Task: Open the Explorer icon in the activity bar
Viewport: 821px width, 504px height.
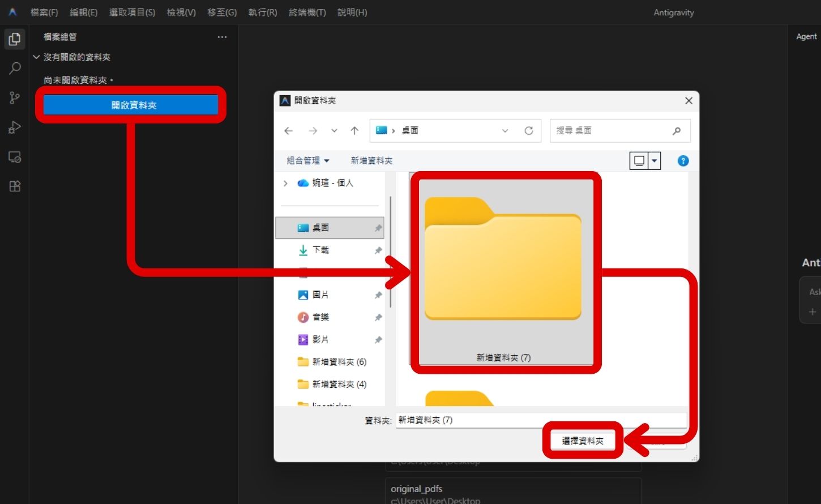Action: click(14, 39)
